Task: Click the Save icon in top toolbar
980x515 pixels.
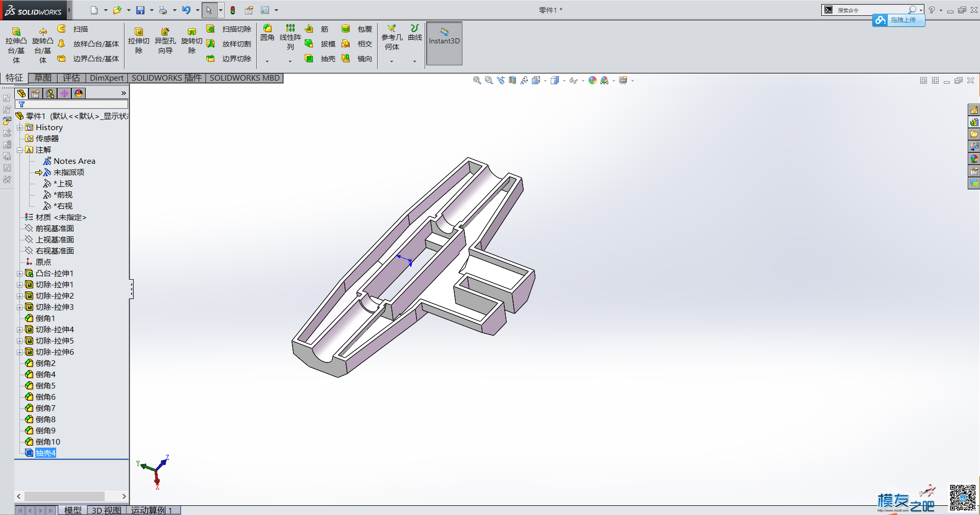Action: 140,10
